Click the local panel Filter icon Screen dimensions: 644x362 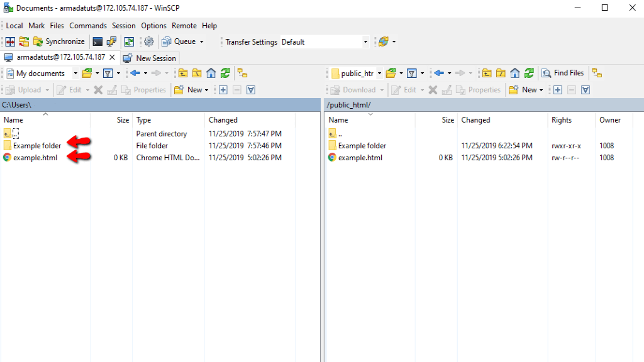pyautogui.click(x=108, y=74)
